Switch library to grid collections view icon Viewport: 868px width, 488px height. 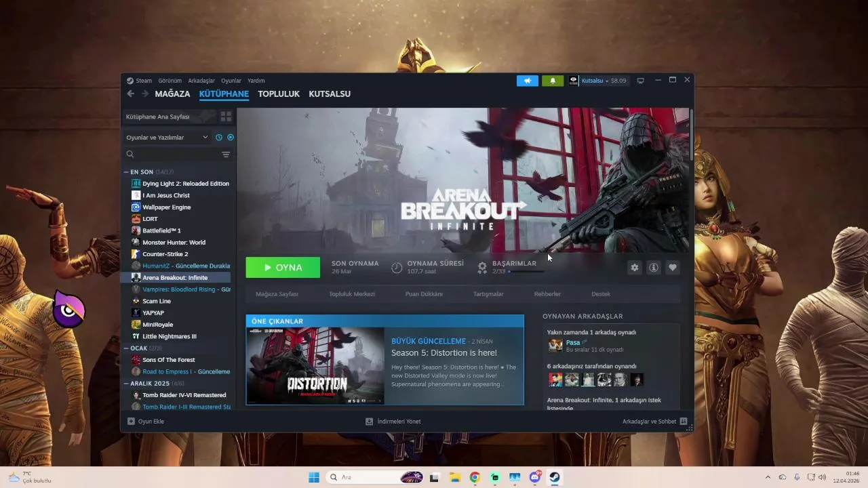[x=226, y=117]
